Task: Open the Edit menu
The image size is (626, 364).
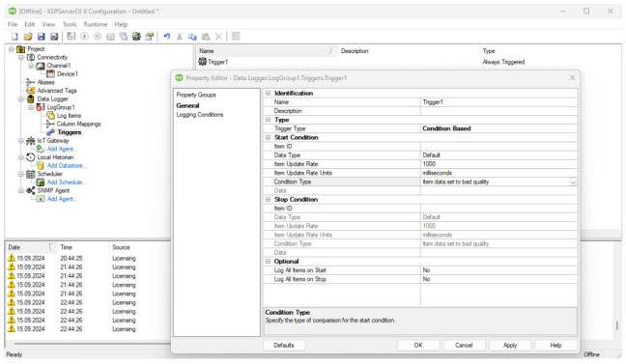Action: tap(30, 24)
